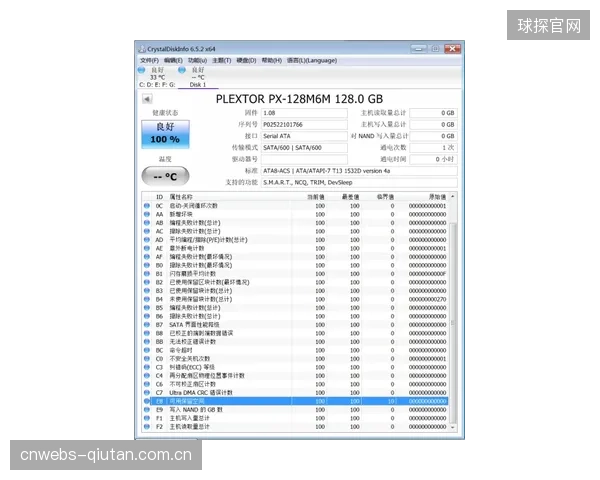Click the scrollbar down arrow in attribute list
The width and height of the screenshot is (600, 480).
[453, 427]
